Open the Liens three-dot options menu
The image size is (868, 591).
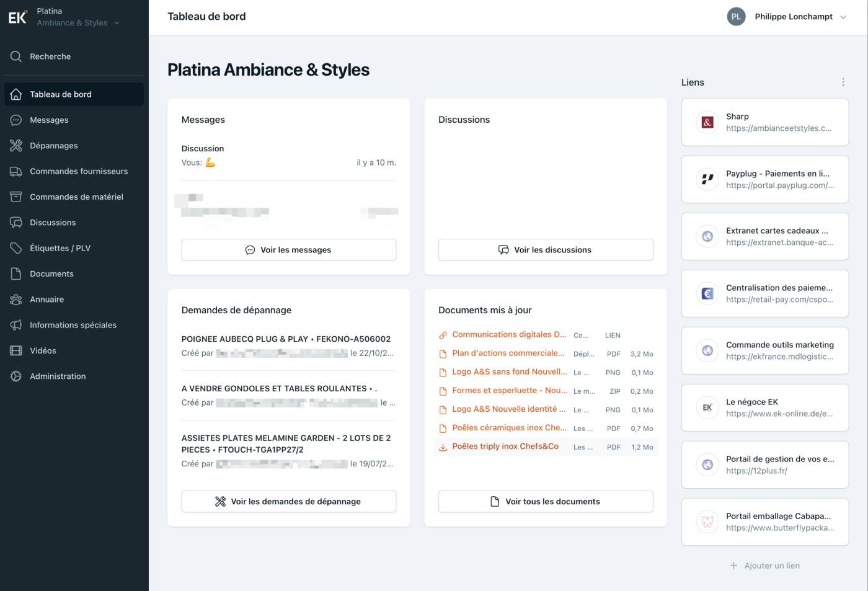coord(843,82)
